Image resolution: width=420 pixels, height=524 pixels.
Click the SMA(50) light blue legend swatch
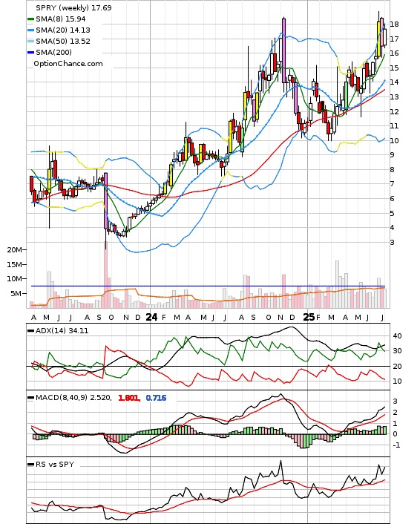tap(30, 41)
